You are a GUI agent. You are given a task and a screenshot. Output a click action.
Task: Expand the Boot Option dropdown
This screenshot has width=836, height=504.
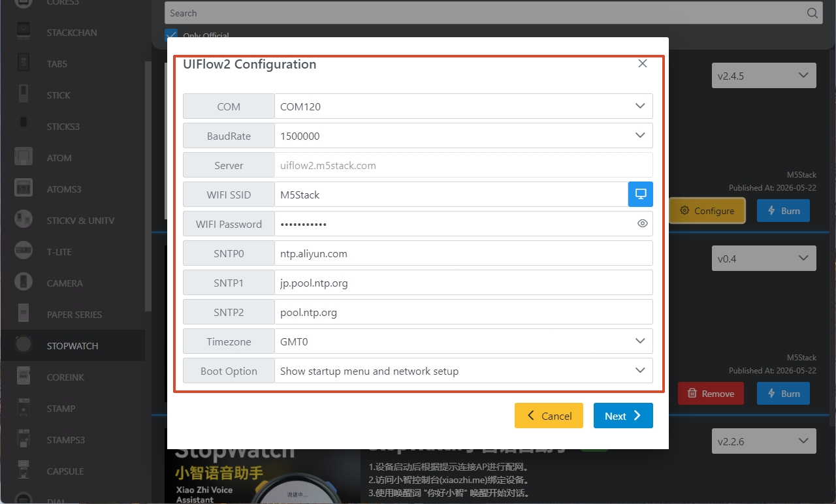pyautogui.click(x=464, y=371)
